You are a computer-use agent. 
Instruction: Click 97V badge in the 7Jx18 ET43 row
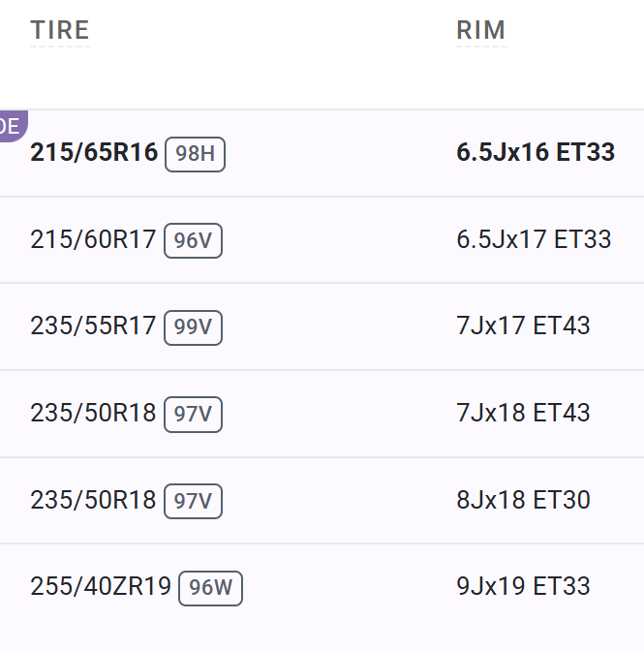193,415
